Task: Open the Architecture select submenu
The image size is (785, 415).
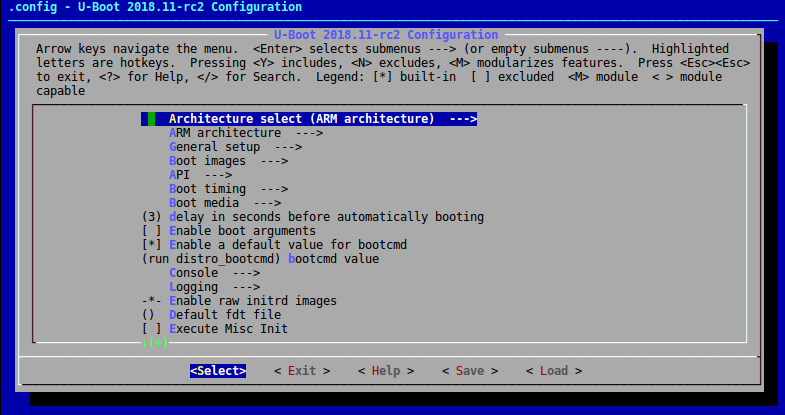Action: pyautogui.click(x=309, y=119)
